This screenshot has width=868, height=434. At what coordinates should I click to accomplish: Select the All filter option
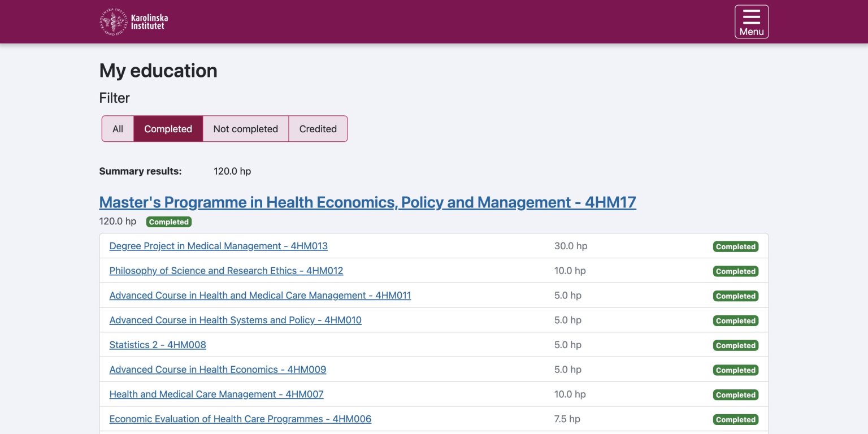(x=118, y=129)
